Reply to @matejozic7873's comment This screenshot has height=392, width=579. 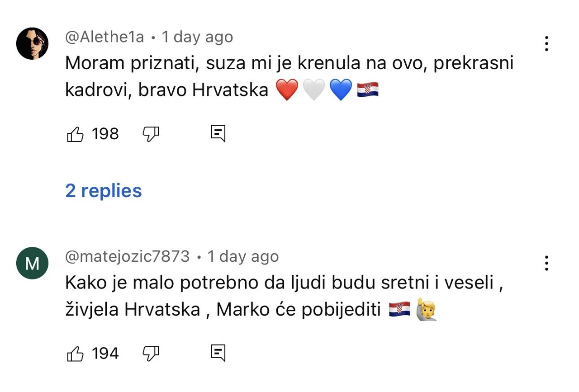[218, 353]
